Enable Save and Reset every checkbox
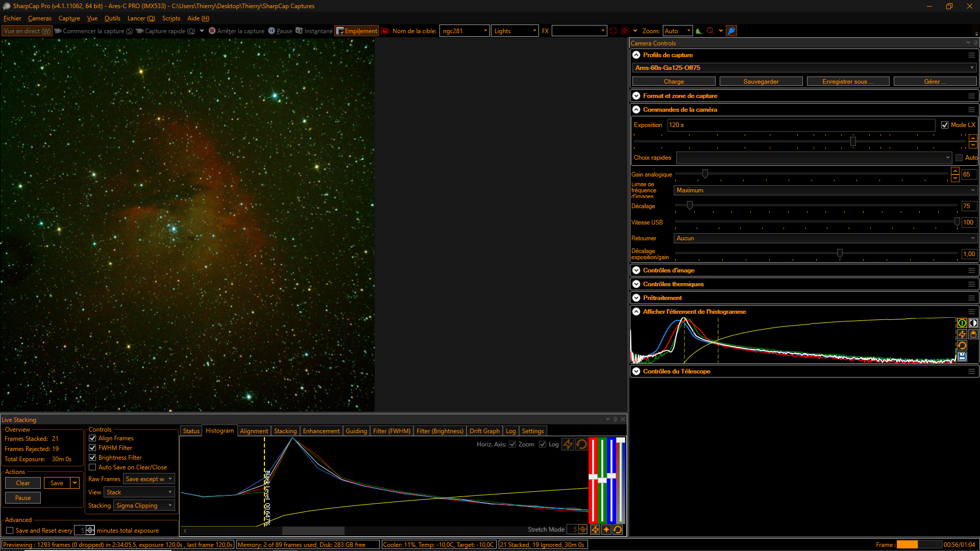Screen dimensions: 980x551 tap(10, 531)
